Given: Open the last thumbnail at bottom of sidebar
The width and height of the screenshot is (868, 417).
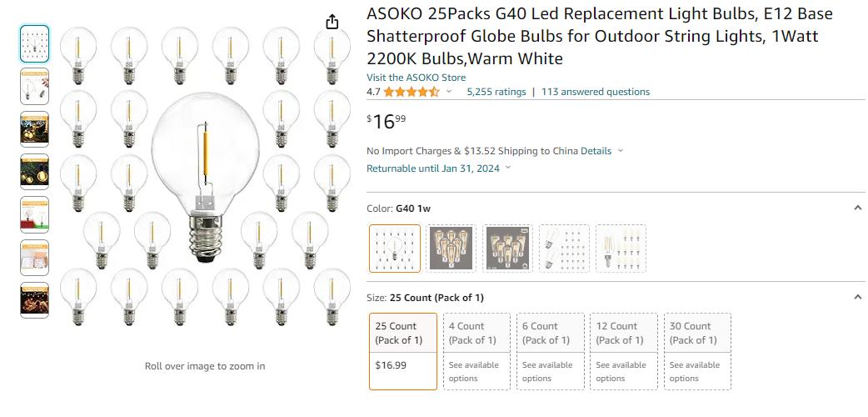Looking at the screenshot, I should coord(34,300).
